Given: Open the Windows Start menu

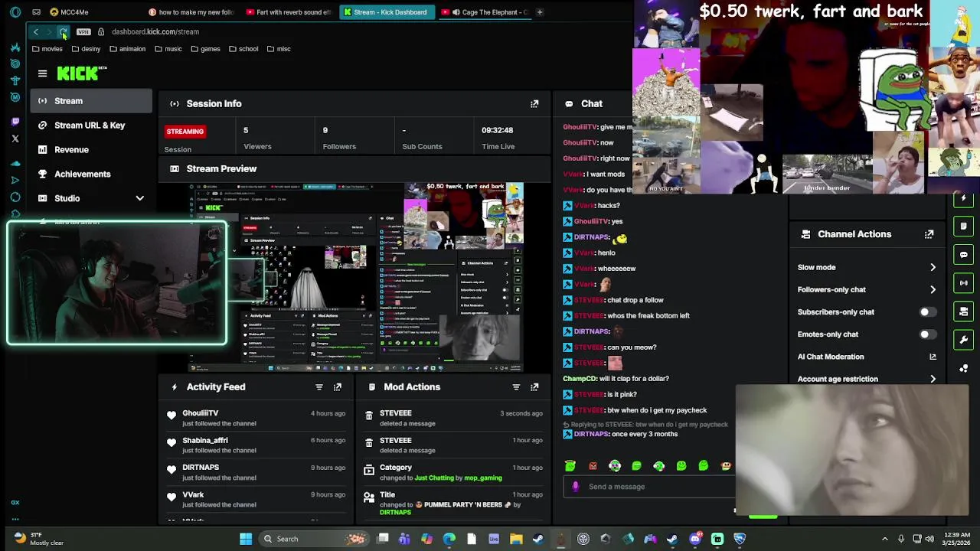Looking at the screenshot, I should [x=246, y=539].
